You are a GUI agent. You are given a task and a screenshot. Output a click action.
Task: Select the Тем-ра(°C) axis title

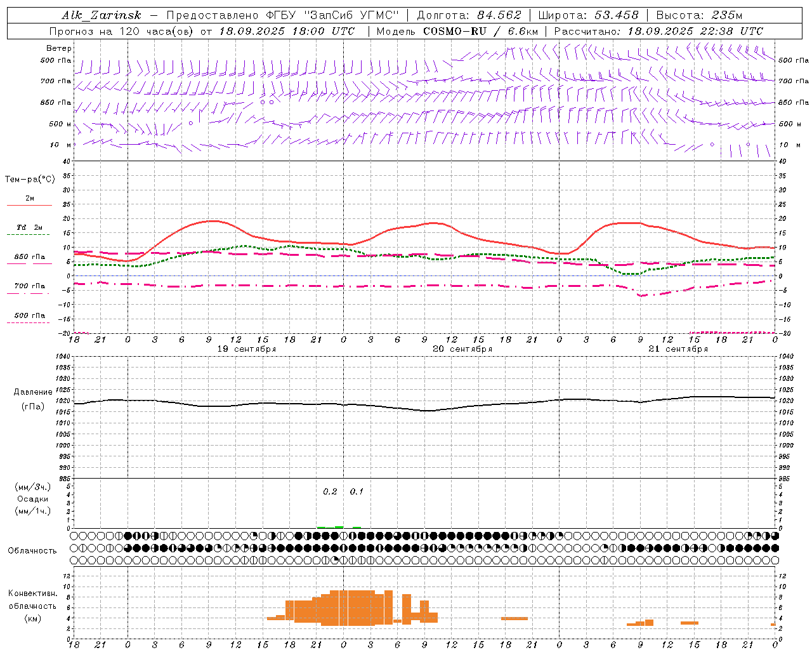point(30,180)
